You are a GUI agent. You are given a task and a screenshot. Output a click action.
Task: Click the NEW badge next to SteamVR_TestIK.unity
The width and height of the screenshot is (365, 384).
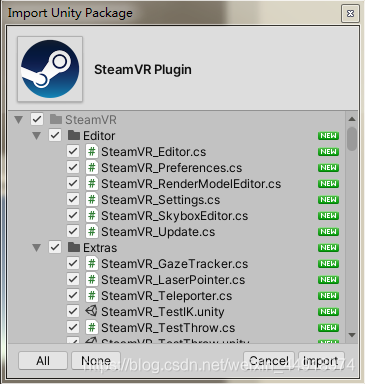click(x=328, y=312)
